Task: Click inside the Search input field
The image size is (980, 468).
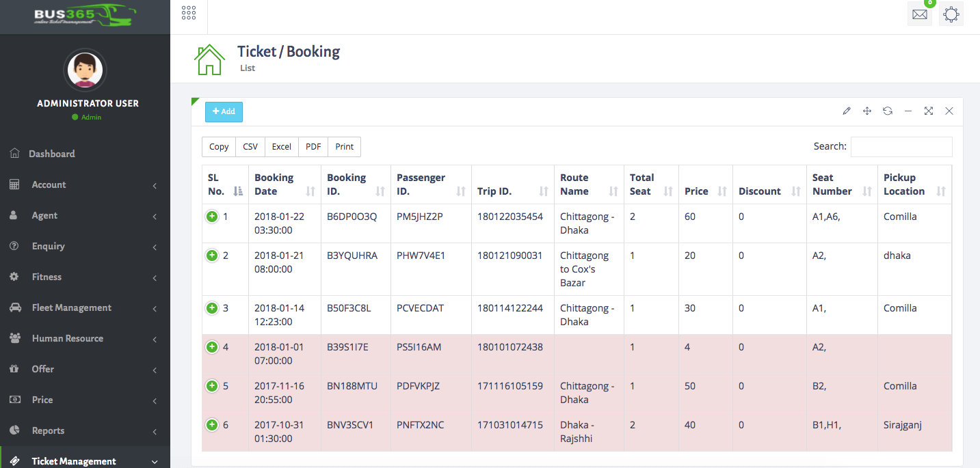Action: (901, 146)
